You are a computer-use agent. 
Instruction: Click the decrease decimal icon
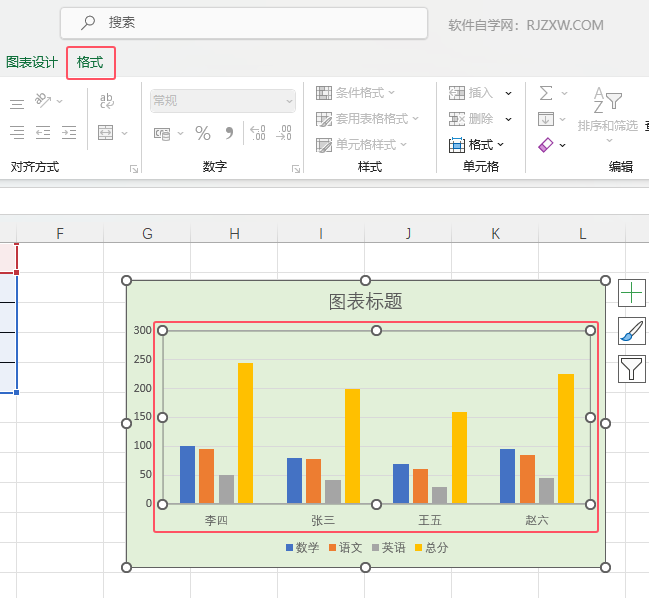point(284,133)
